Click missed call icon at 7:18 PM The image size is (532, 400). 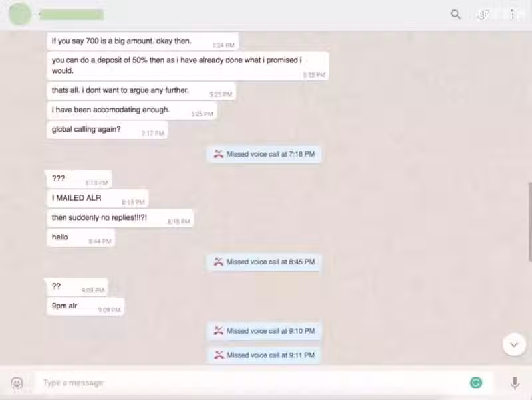[219, 154]
